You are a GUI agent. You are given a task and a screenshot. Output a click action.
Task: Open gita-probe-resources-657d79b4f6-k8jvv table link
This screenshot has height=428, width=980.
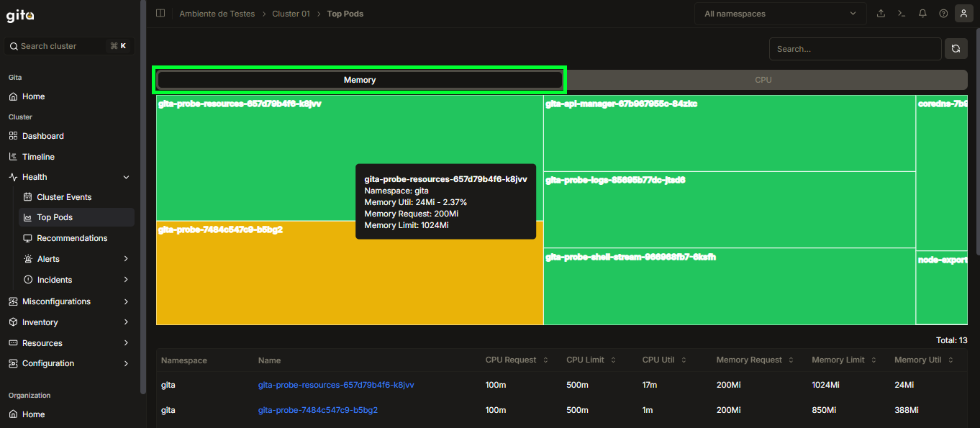click(x=336, y=385)
